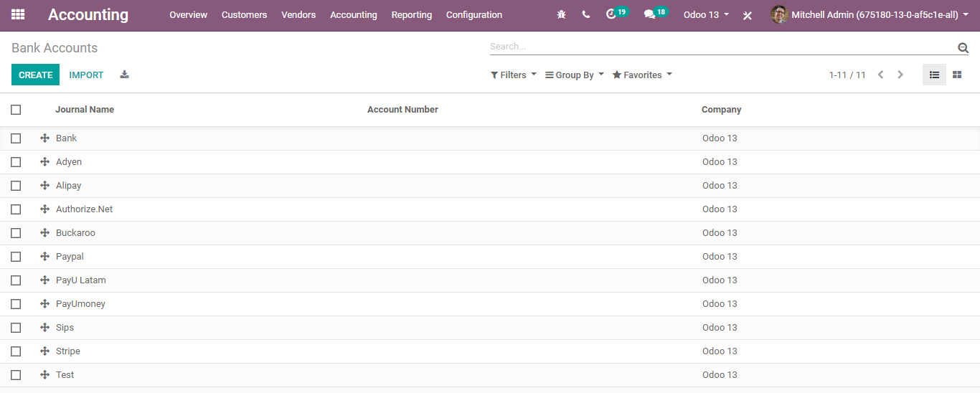Open the Stripe journal name
The height and width of the screenshot is (393, 980).
pos(68,351)
